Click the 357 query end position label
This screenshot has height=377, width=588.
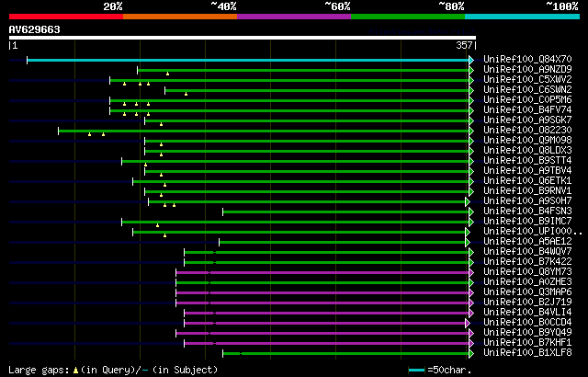point(464,45)
